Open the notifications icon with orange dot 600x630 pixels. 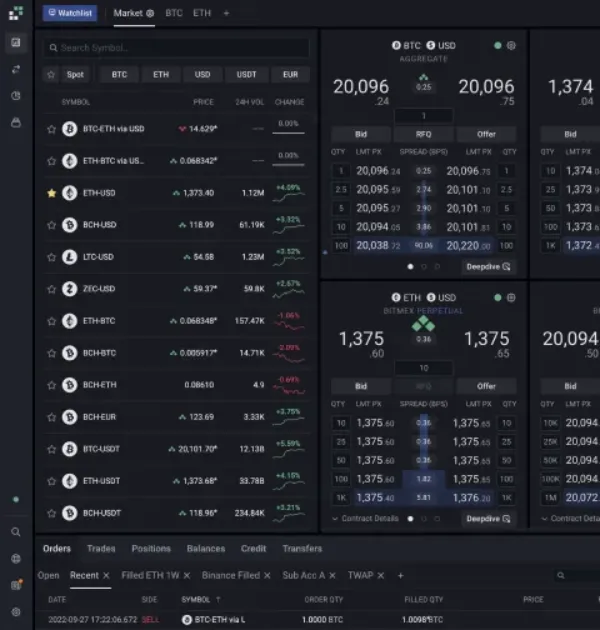(16, 585)
